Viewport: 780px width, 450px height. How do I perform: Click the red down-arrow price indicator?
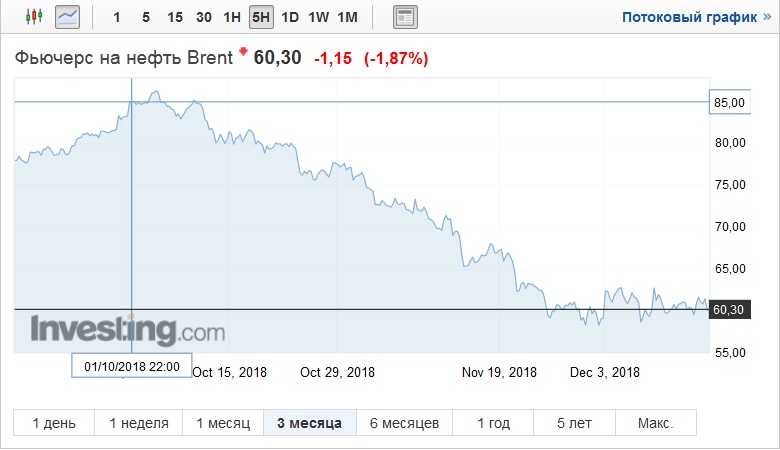click(242, 52)
